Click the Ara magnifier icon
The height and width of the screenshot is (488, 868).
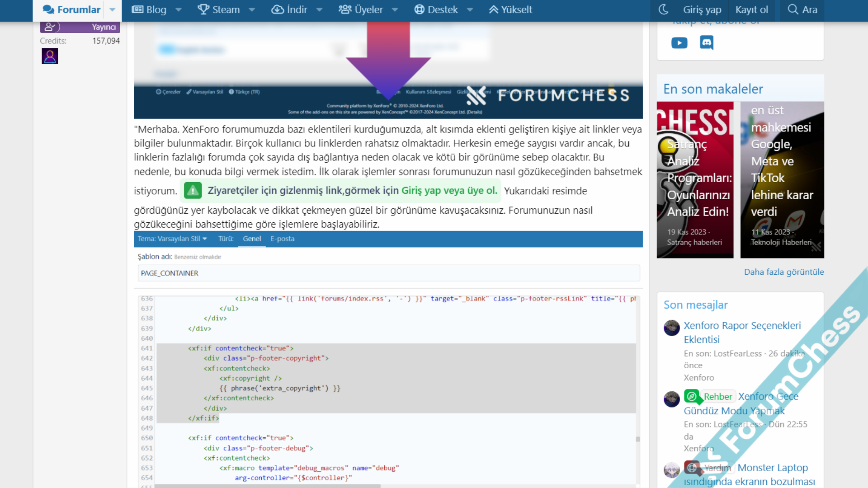click(x=793, y=9)
